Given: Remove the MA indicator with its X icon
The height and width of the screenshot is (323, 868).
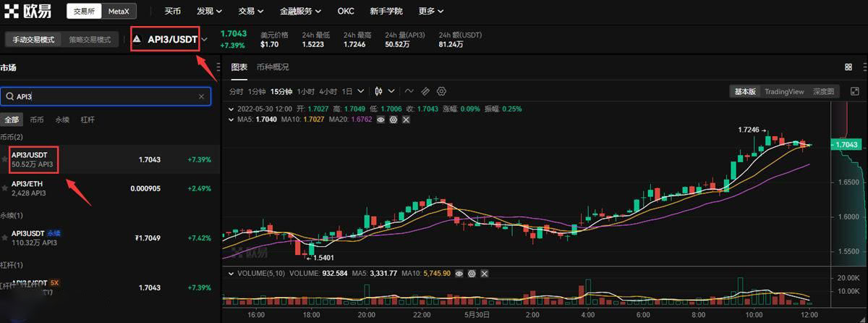Looking at the screenshot, I should (x=406, y=119).
